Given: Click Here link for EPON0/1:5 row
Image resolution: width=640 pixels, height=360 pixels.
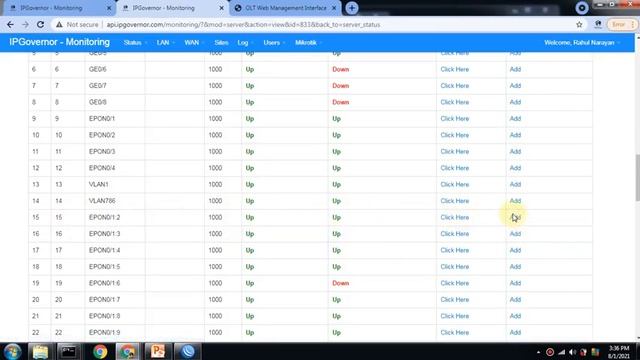Looking at the screenshot, I should (x=454, y=267).
